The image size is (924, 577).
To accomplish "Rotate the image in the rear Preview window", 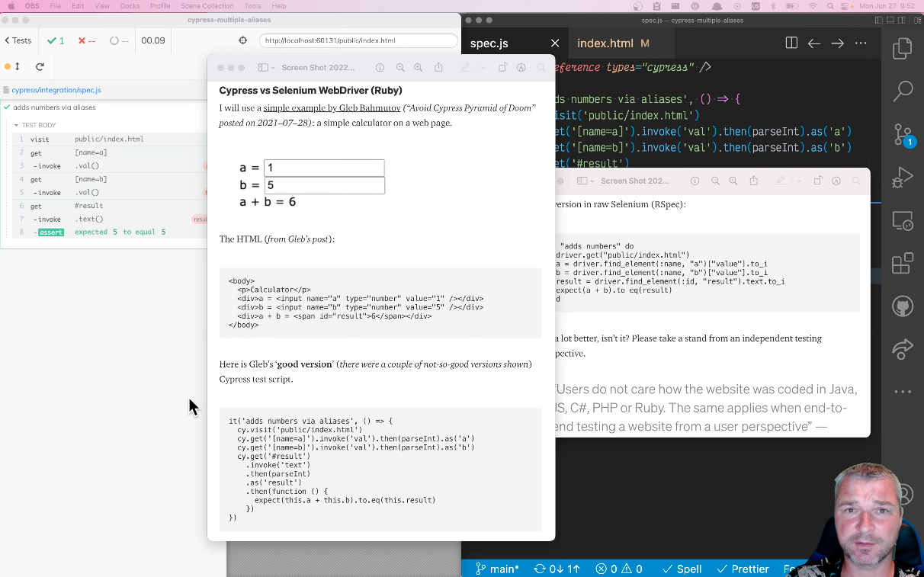I will (x=817, y=181).
